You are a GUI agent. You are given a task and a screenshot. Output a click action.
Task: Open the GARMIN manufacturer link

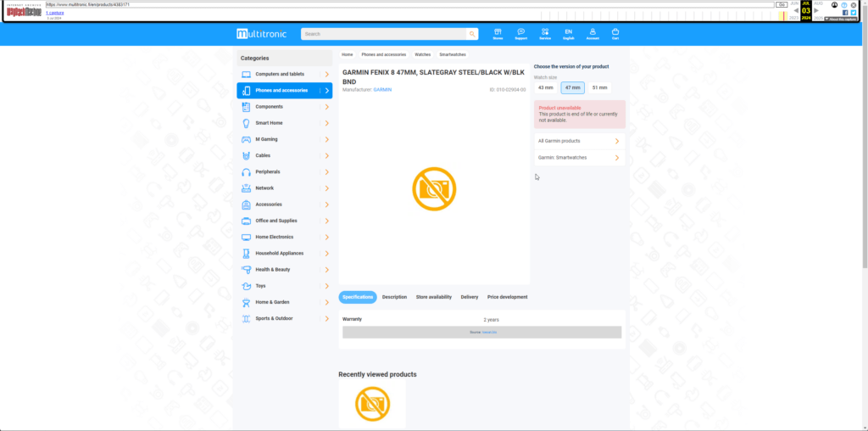tap(382, 89)
